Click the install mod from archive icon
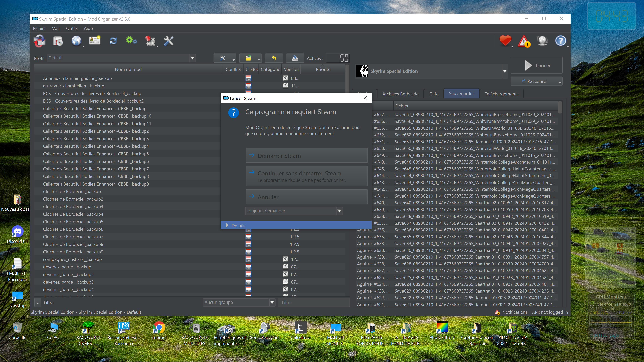Screen dimensions: 644x362 tap(58, 41)
